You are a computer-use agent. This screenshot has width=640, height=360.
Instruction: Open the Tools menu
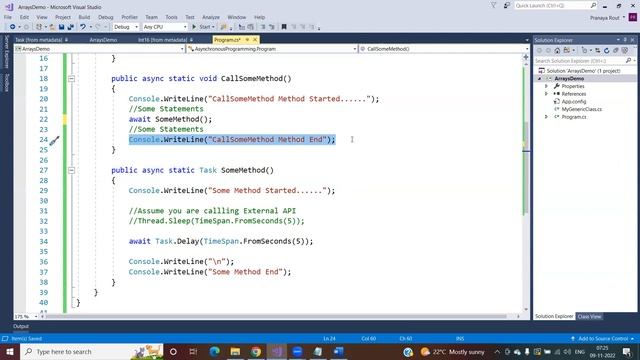click(x=171, y=17)
